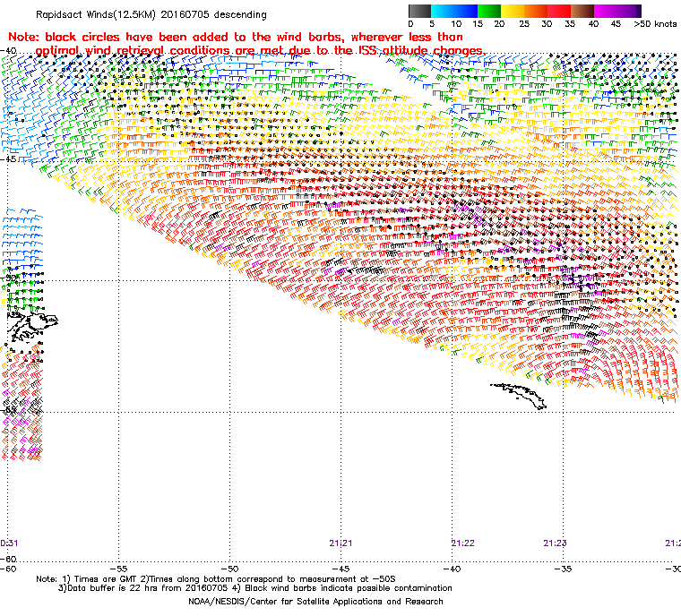Click the '>50 knots' legend label
Viewport: 681px width, 616px height.
(x=655, y=24)
